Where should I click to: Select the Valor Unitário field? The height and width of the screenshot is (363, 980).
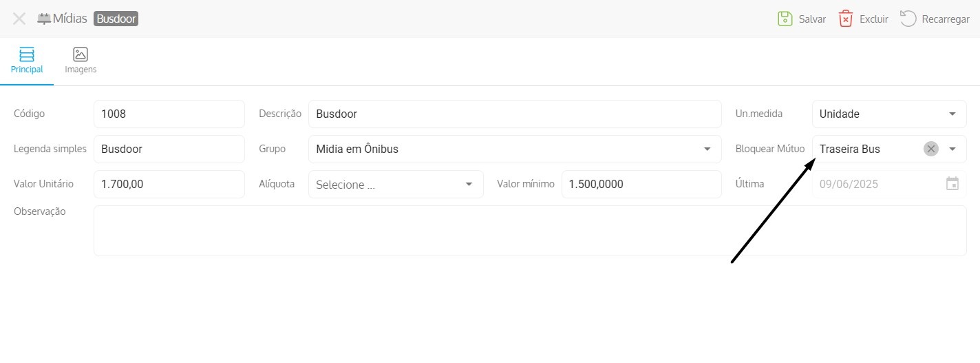point(169,184)
